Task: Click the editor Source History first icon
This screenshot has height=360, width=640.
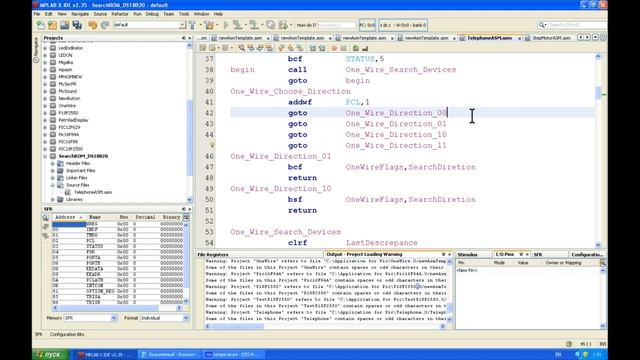Action: pos(202,48)
